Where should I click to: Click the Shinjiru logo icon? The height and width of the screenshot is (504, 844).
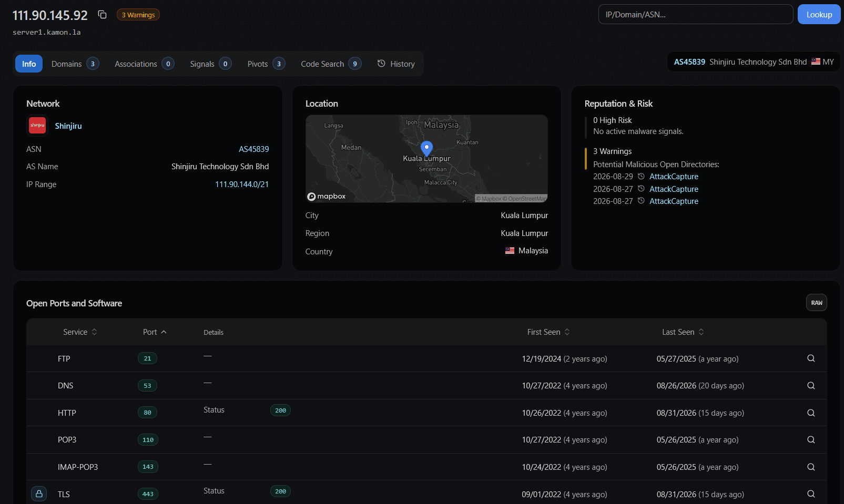click(37, 126)
